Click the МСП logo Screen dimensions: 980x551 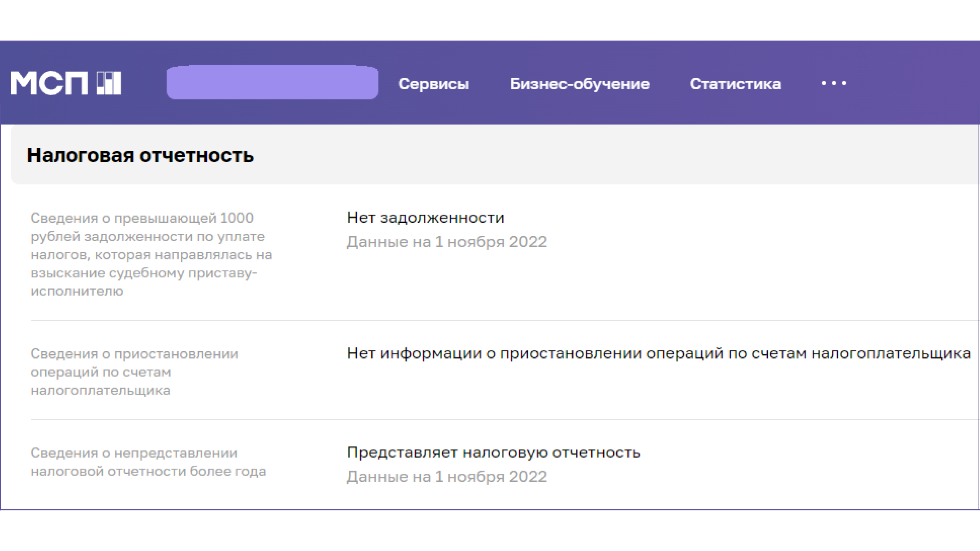pyautogui.click(x=66, y=83)
